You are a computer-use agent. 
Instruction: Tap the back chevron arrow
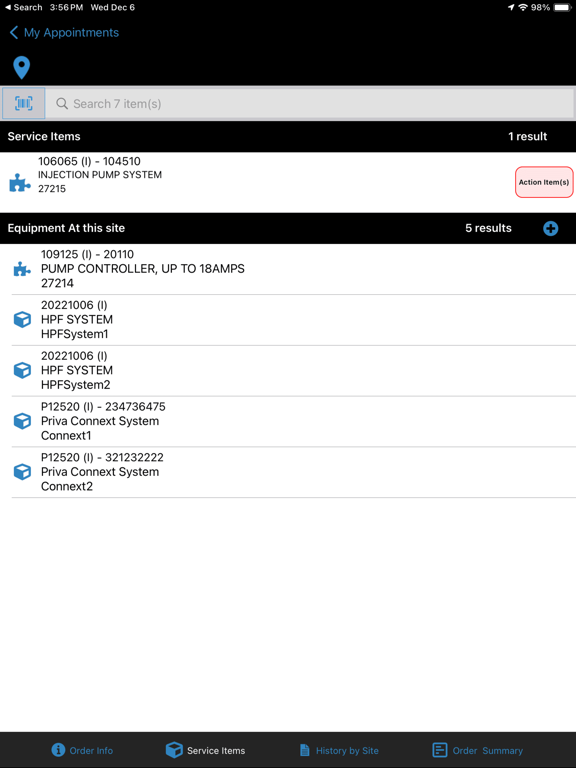click(14, 33)
